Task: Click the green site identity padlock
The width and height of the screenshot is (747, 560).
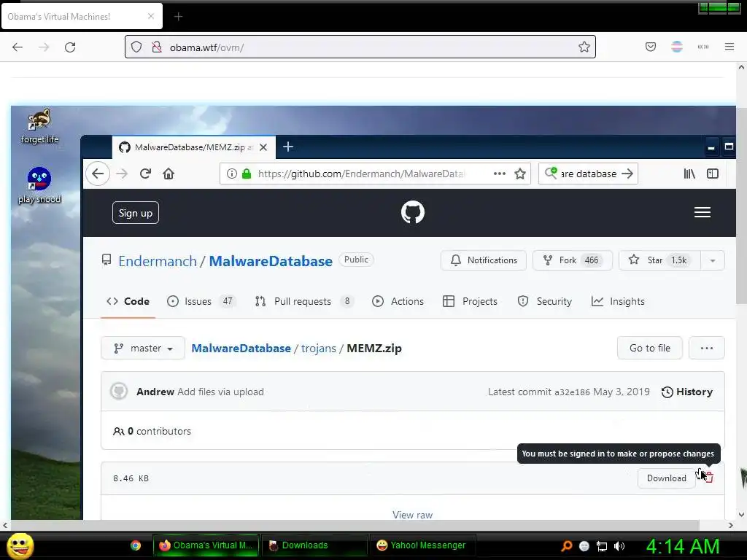Action: (x=247, y=174)
